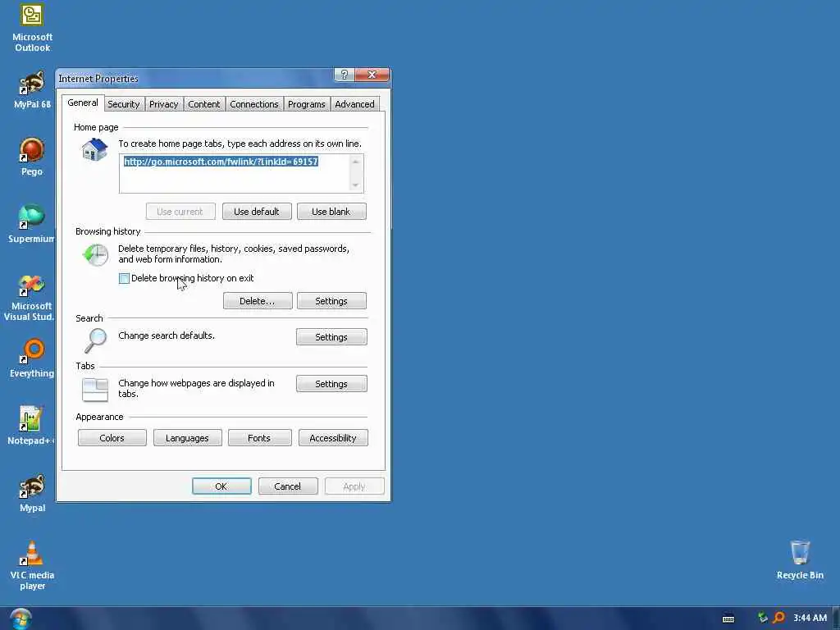Click the on-screen keyboard tray icon
The height and width of the screenshot is (630, 840).
728,619
